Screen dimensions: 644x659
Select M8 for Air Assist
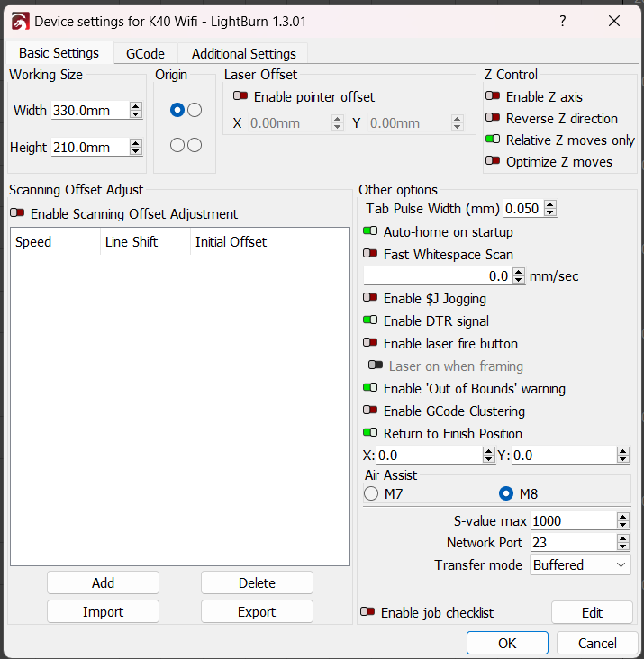tap(506, 493)
